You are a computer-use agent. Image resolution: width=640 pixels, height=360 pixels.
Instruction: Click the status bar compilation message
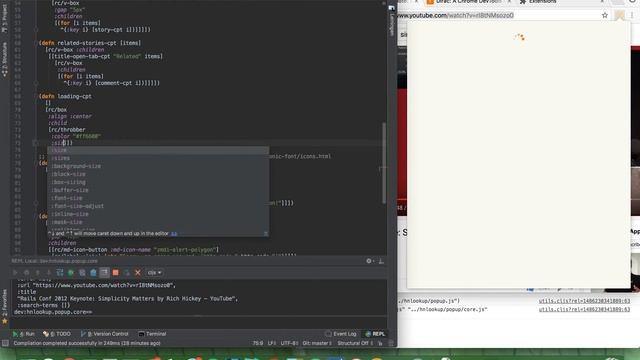[x=87, y=343]
